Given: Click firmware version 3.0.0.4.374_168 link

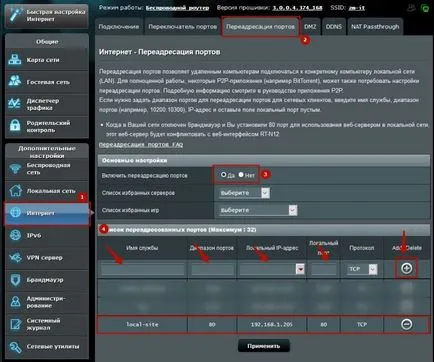Looking at the screenshot, I should (x=297, y=8).
